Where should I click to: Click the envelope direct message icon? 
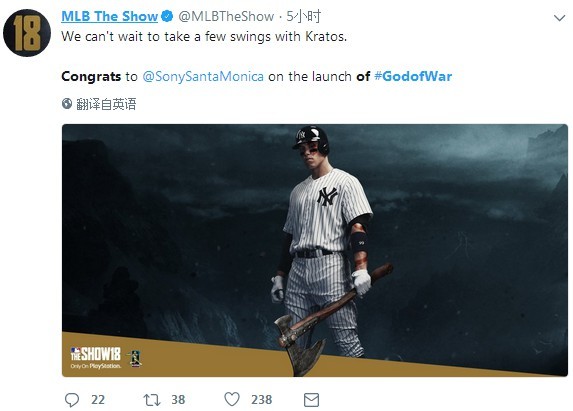(x=311, y=400)
